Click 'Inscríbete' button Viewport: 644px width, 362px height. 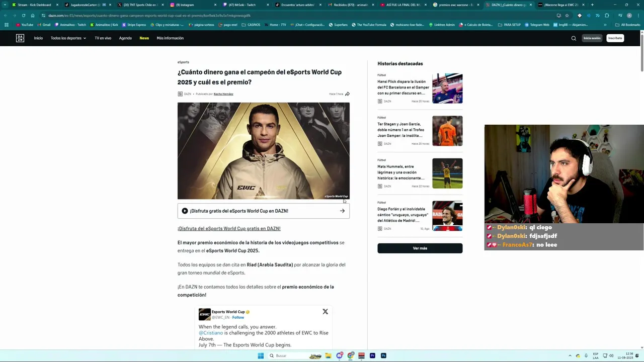(615, 38)
